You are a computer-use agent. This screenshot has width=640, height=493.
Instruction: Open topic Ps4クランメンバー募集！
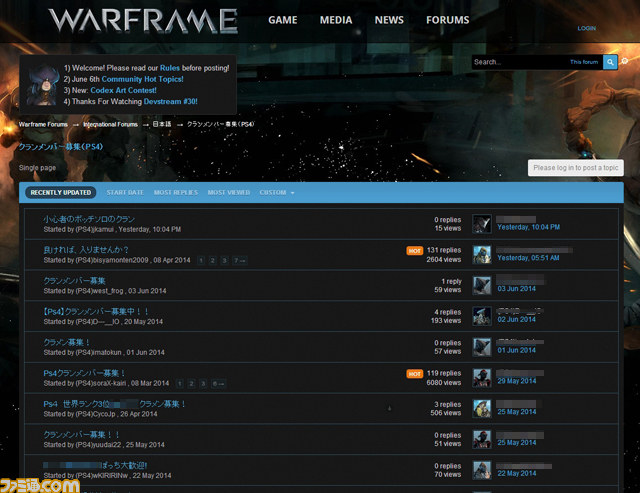pos(84,373)
